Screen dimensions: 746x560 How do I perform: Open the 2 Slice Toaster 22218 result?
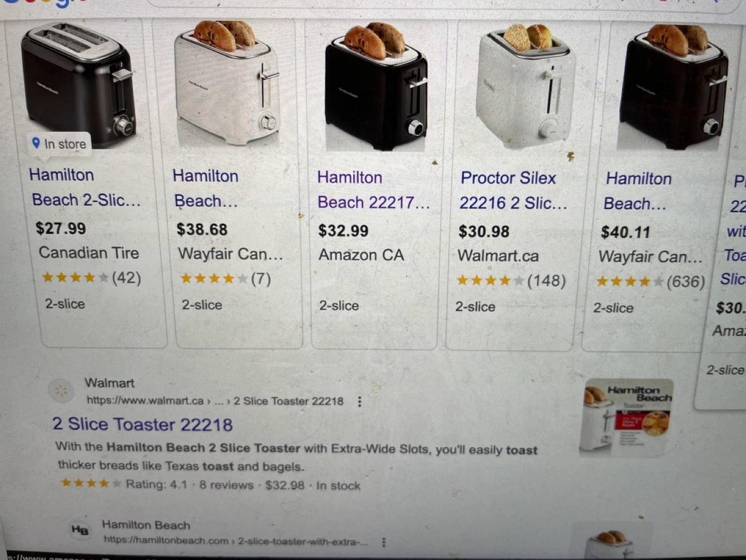(142, 424)
